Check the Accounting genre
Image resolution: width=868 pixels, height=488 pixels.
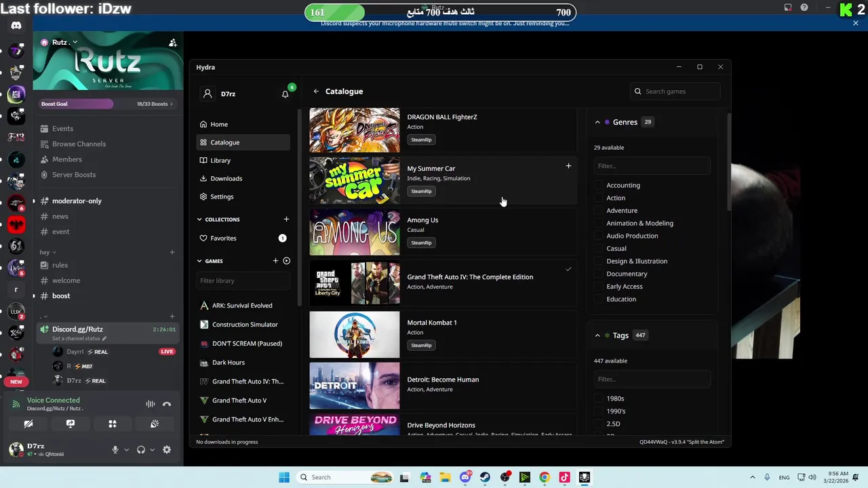click(x=599, y=185)
